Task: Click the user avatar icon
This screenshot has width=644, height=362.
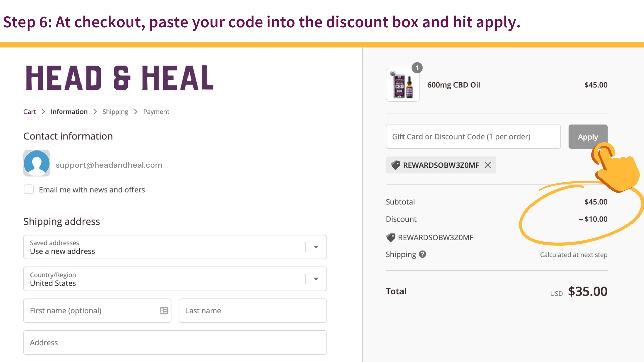Action: 37,163
